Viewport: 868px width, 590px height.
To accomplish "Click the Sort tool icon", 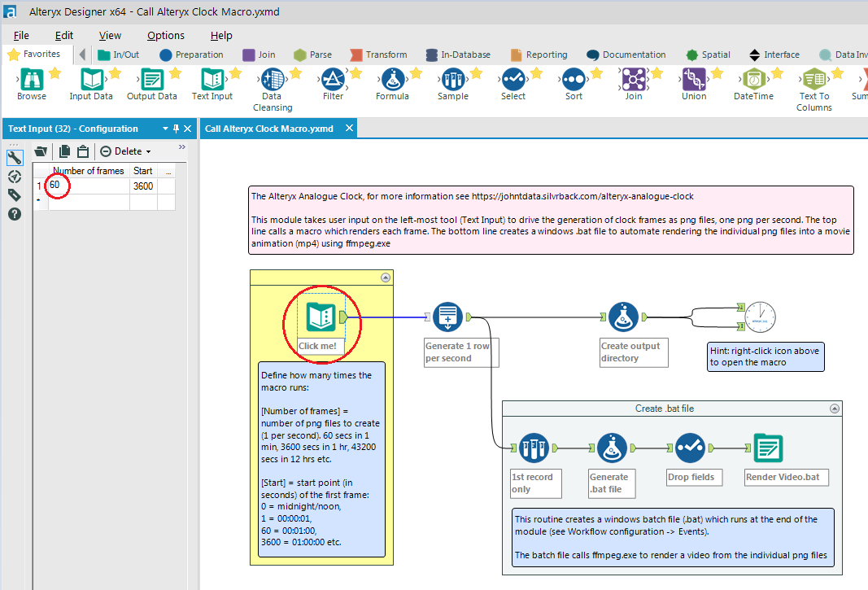I will click(574, 79).
